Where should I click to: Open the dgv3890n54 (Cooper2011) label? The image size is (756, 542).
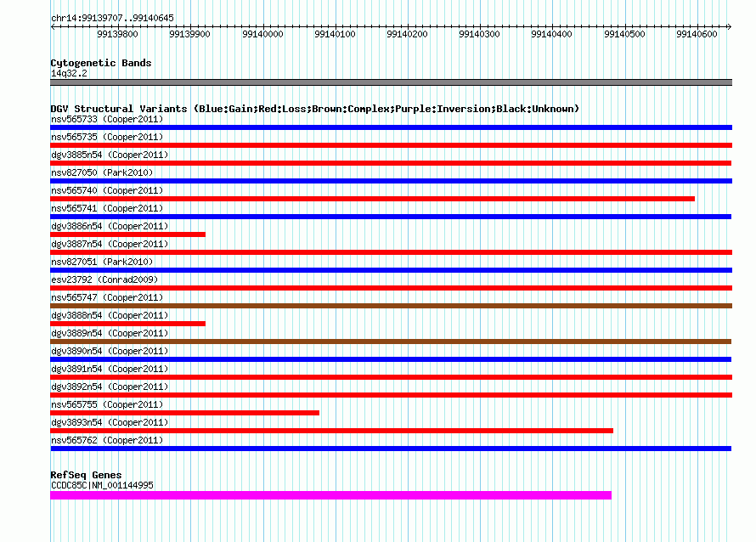pyautogui.click(x=110, y=351)
